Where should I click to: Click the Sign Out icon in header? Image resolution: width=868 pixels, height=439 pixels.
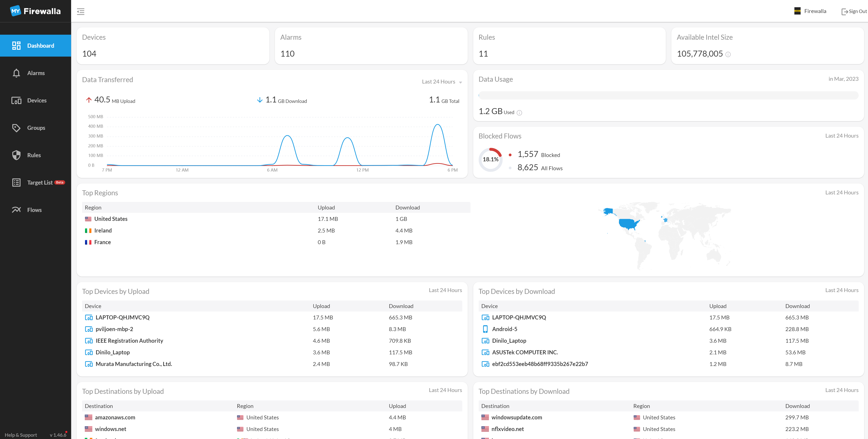tap(845, 12)
